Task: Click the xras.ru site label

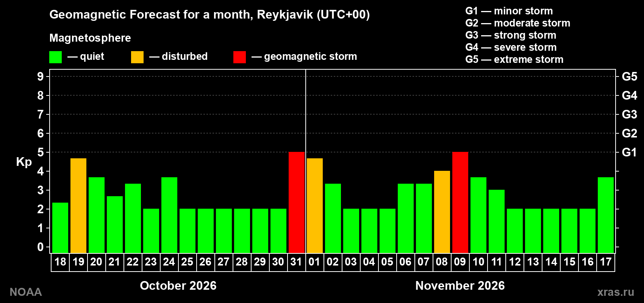Action: [616, 292]
